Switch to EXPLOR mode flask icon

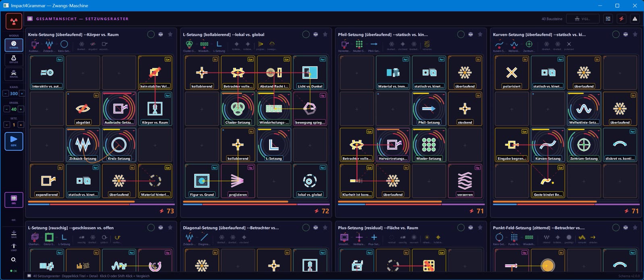[14, 59]
